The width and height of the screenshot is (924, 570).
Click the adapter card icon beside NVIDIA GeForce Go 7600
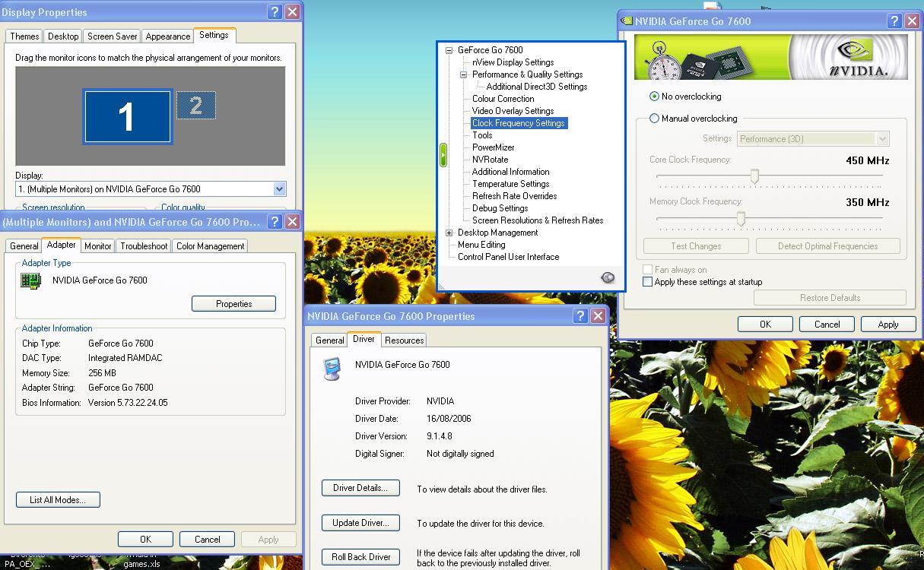31,280
